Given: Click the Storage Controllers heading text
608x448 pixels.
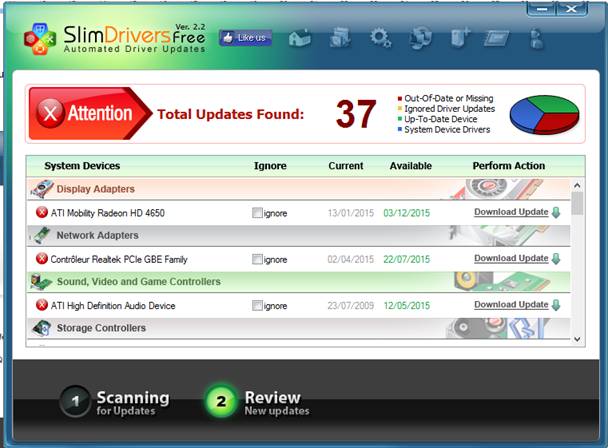Looking at the screenshot, I should pyautogui.click(x=101, y=328).
